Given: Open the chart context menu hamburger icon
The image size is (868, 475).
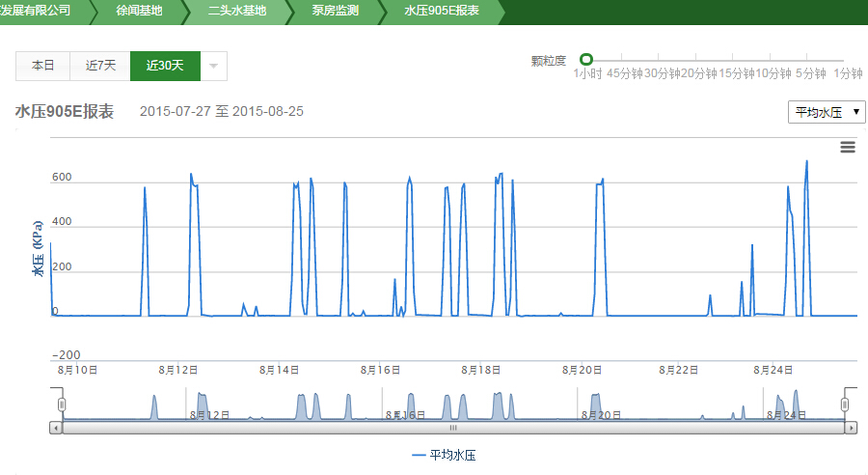Looking at the screenshot, I should (x=848, y=147).
